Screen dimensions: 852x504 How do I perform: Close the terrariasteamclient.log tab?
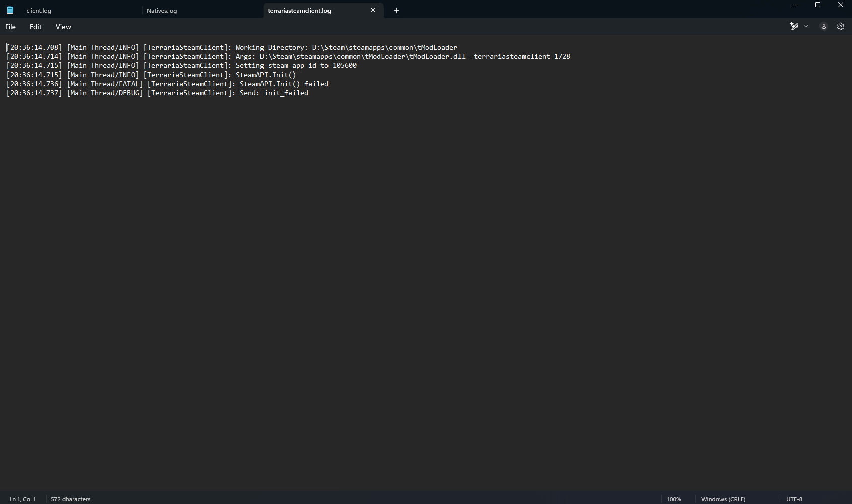click(x=373, y=10)
